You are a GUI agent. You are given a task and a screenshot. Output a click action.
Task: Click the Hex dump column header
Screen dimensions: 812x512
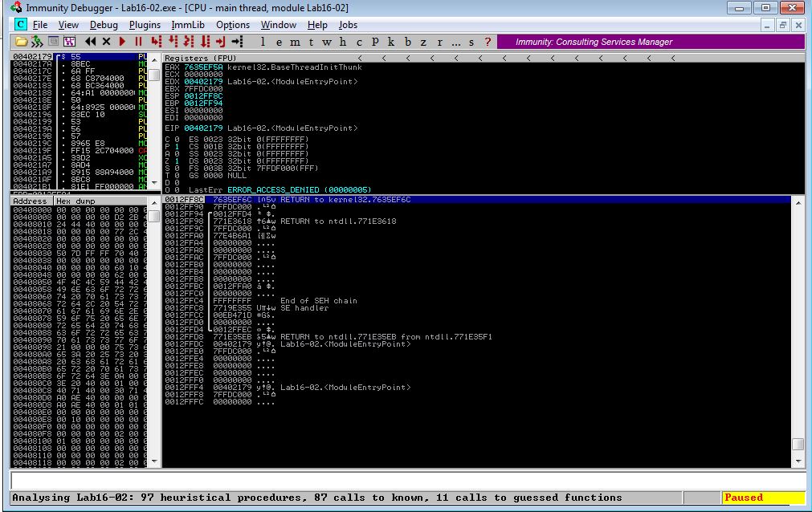(100, 201)
